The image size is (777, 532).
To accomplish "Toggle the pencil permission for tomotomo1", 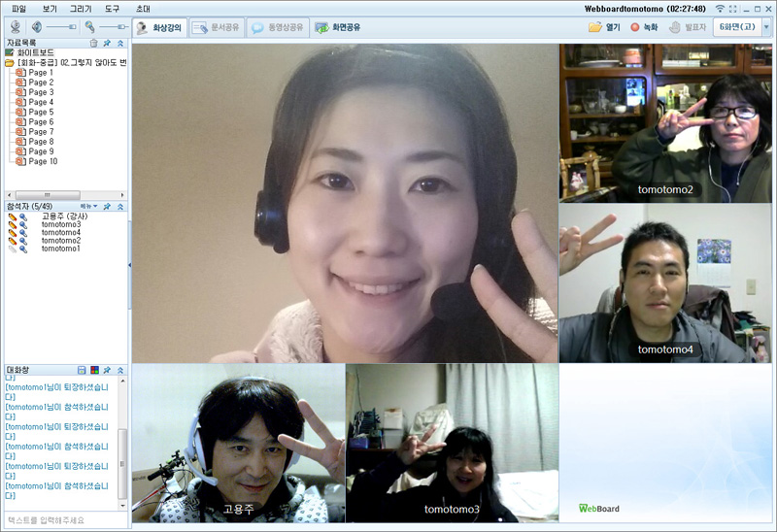I will coord(12,249).
